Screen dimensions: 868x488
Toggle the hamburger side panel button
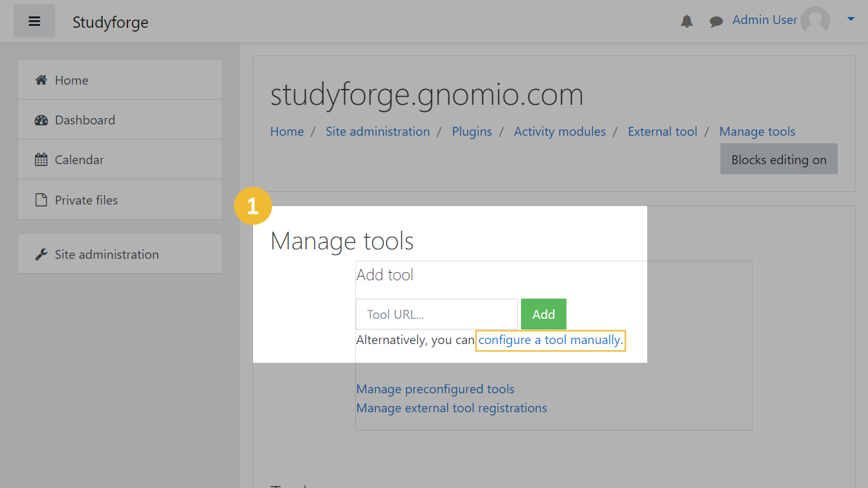[35, 21]
